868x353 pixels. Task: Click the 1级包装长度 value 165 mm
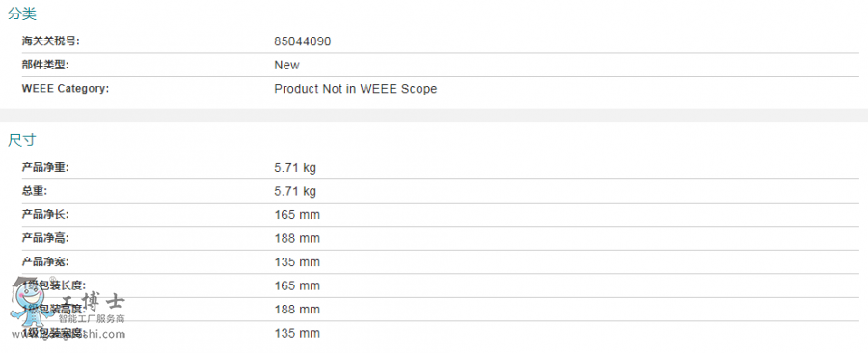click(297, 286)
